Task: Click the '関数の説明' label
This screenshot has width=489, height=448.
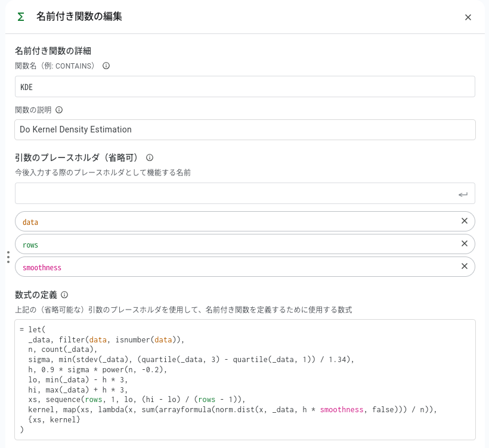Action: tap(33, 110)
